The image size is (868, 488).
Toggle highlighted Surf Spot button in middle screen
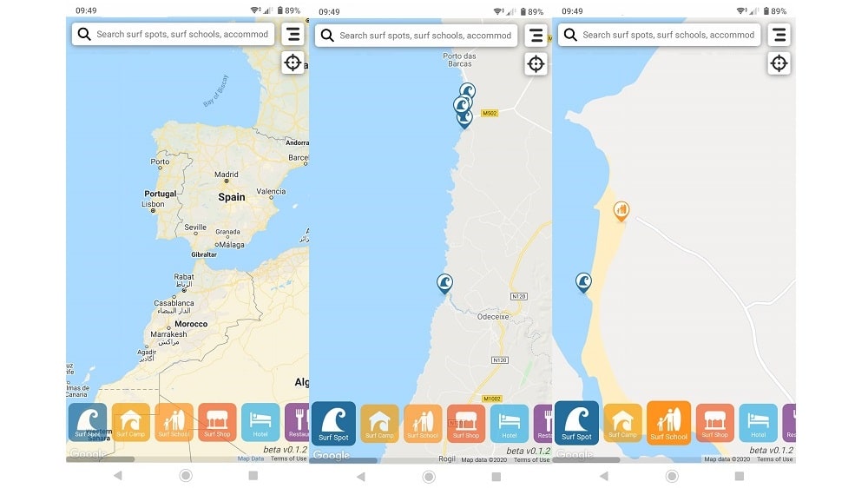click(334, 424)
